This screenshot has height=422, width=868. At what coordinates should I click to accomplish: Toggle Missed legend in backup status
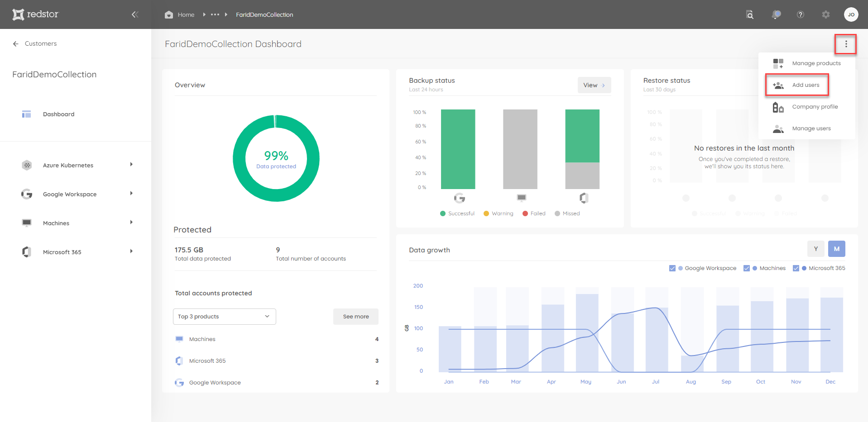click(567, 213)
